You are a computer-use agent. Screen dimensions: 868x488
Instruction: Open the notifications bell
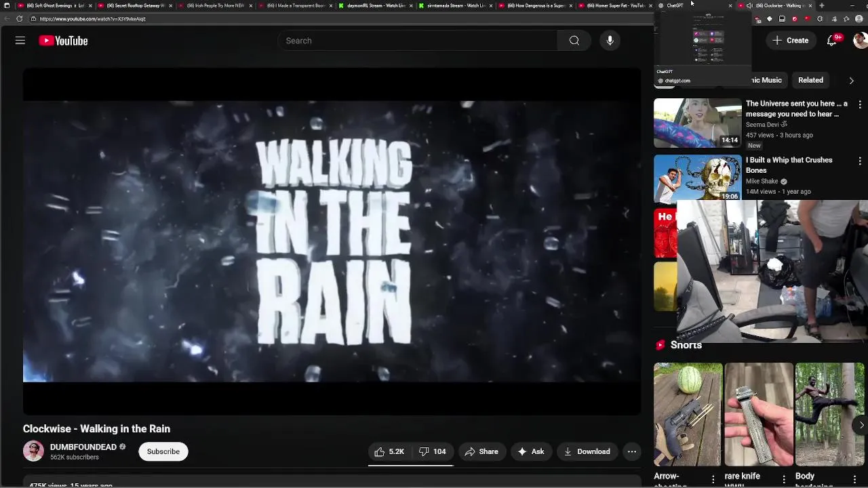click(831, 41)
